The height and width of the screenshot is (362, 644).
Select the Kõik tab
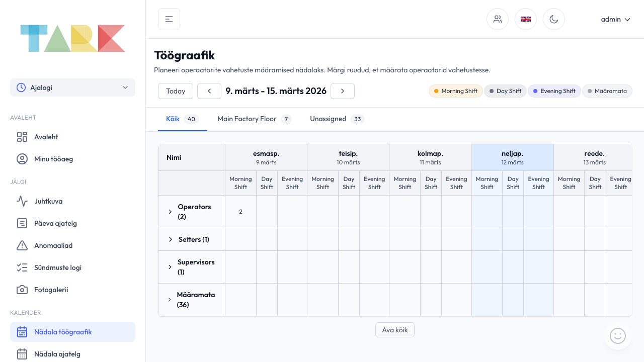[x=183, y=119]
